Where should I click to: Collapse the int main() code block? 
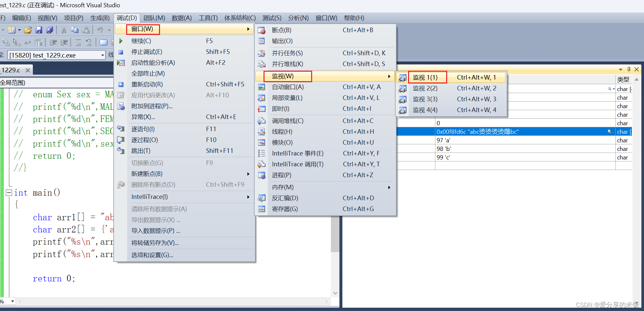pyautogui.click(x=9, y=193)
